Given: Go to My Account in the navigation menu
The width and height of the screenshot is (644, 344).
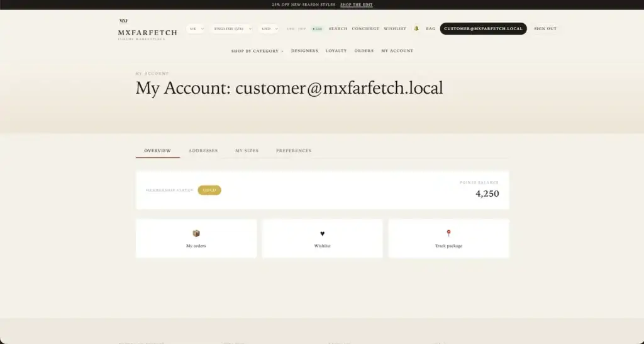Looking at the screenshot, I should coord(397,51).
